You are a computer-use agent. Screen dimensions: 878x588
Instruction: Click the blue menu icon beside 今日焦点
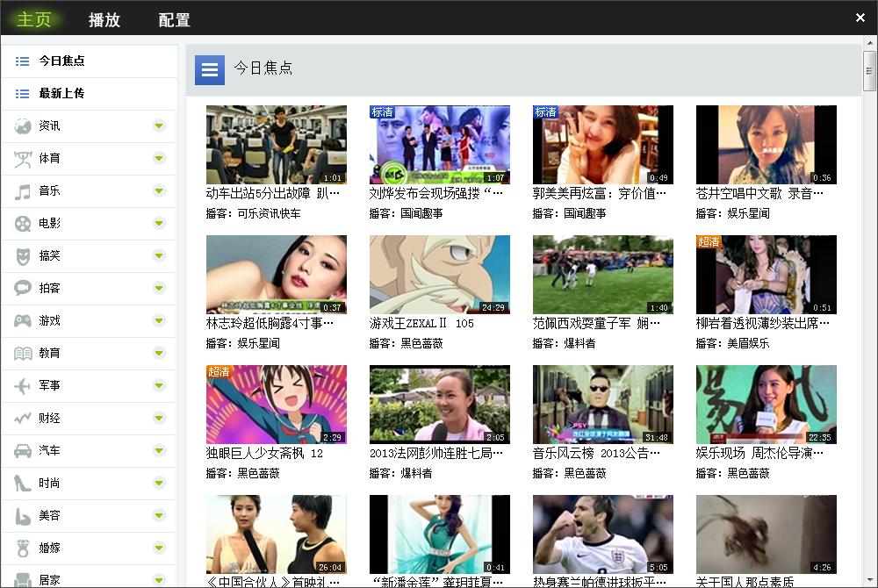209,69
